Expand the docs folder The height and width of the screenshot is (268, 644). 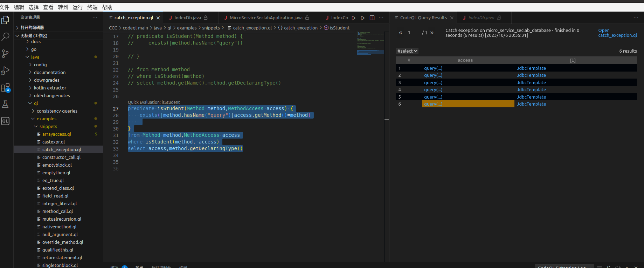[36, 42]
